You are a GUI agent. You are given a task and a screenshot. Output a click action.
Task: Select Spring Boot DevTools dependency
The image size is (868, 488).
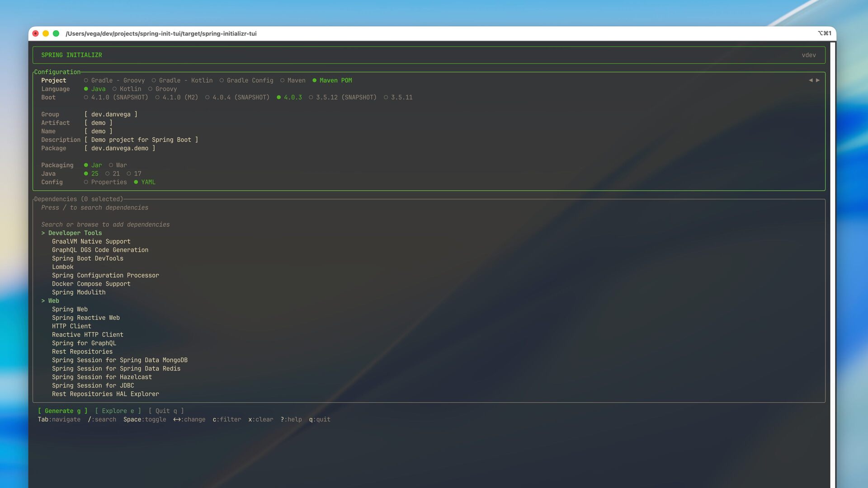point(88,258)
